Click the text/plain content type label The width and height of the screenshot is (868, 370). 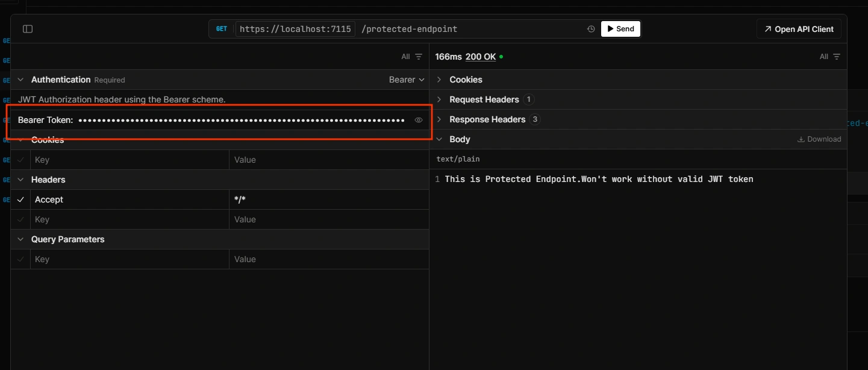(x=458, y=159)
